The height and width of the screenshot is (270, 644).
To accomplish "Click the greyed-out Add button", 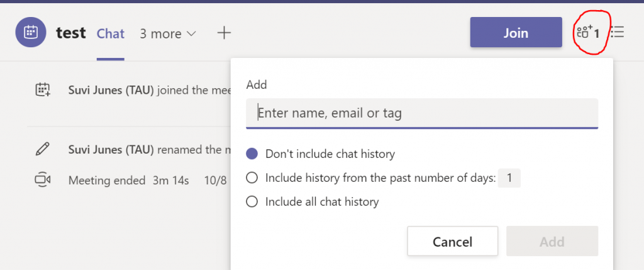I will click(552, 242).
